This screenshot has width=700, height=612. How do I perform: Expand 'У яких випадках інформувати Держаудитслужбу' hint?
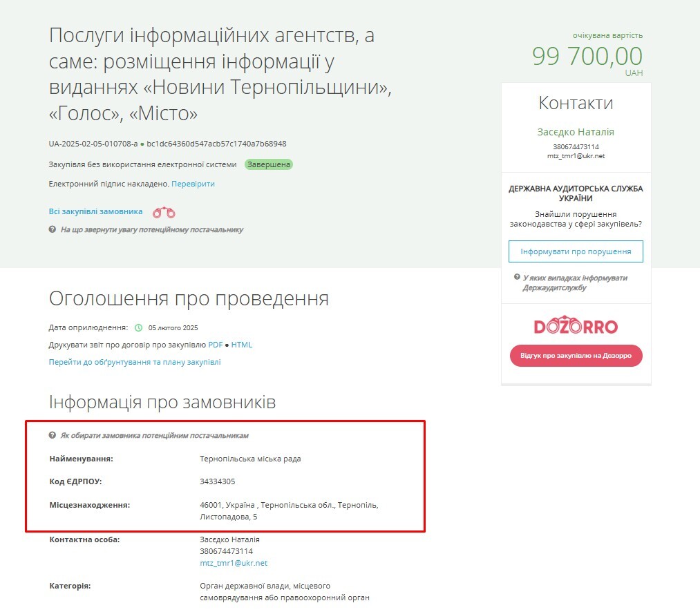(x=575, y=283)
